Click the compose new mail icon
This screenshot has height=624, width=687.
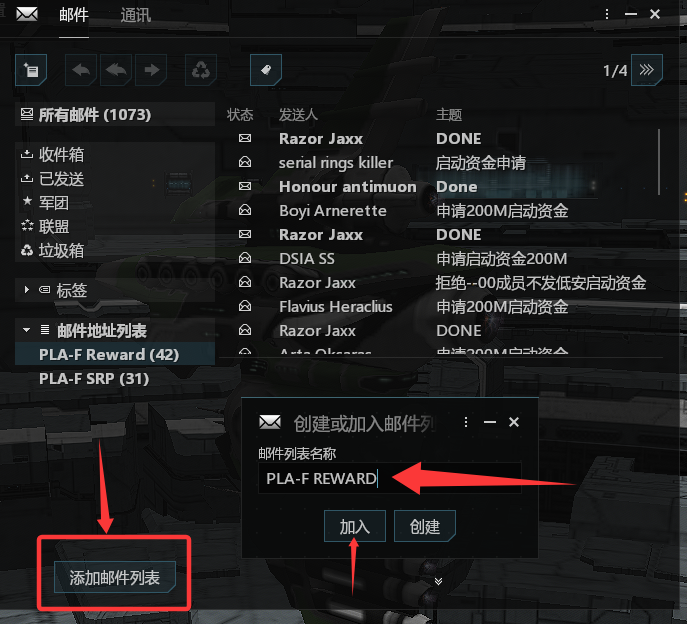pos(31,70)
